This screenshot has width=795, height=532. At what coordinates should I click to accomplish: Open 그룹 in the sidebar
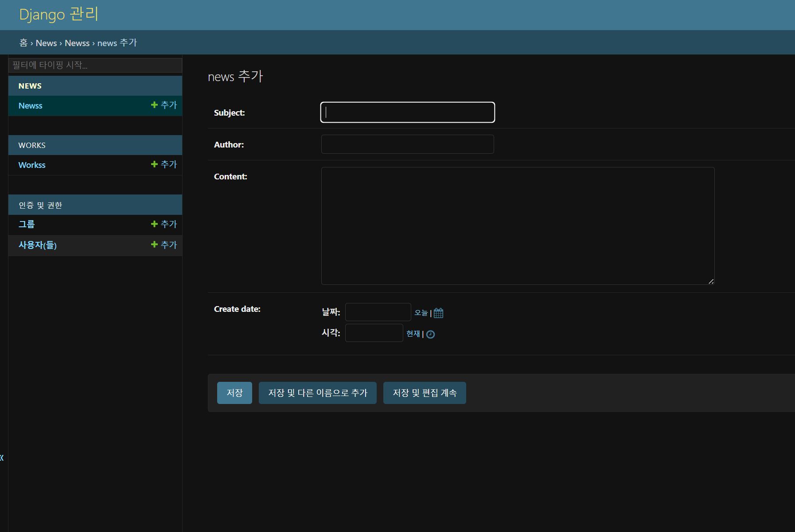(27, 224)
